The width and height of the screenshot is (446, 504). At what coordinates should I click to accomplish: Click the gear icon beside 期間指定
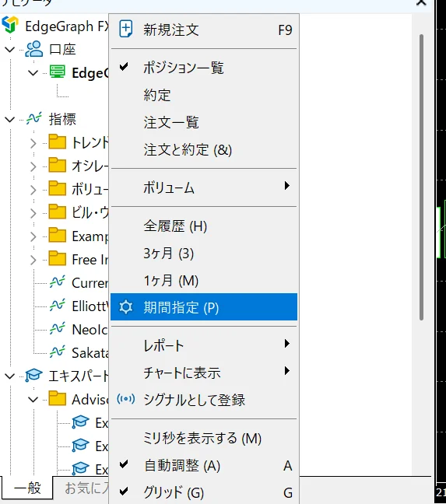[x=126, y=307]
